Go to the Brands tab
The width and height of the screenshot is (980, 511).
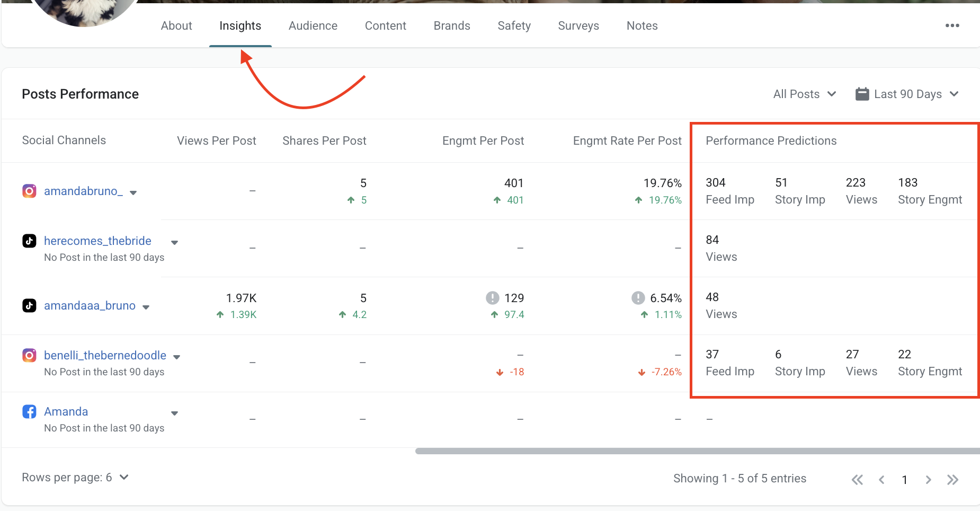pyautogui.click(x=452, y=25)
